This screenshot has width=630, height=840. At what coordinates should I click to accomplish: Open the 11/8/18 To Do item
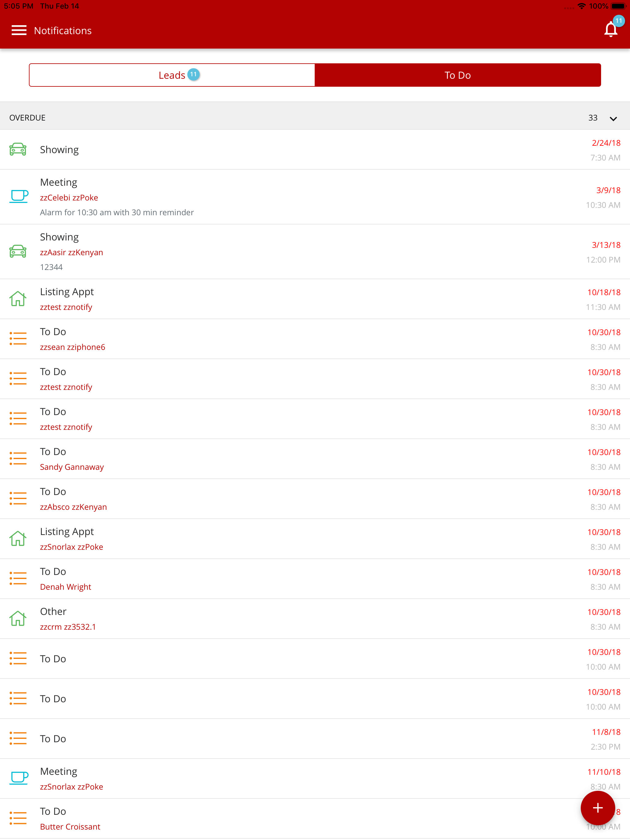(x=304, y=739)
